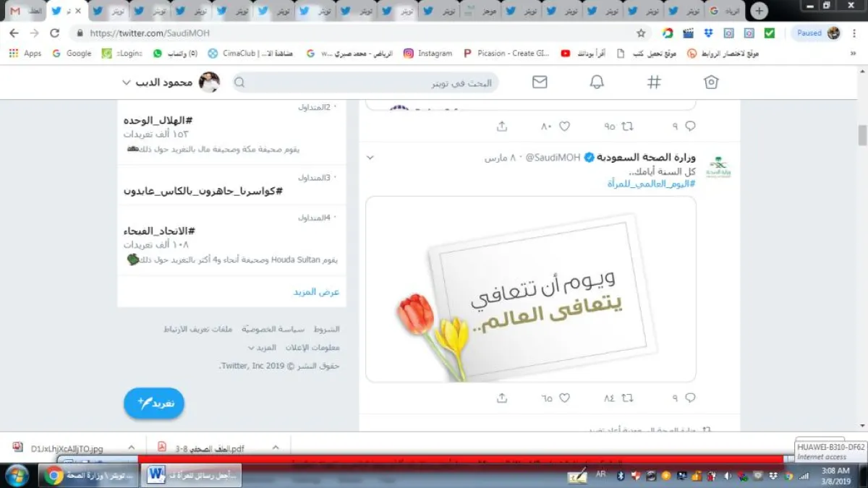Expand the tweet options chevron for SaudiMOH tweet
This screenshot has height=488, width=868.
[370, 158]
